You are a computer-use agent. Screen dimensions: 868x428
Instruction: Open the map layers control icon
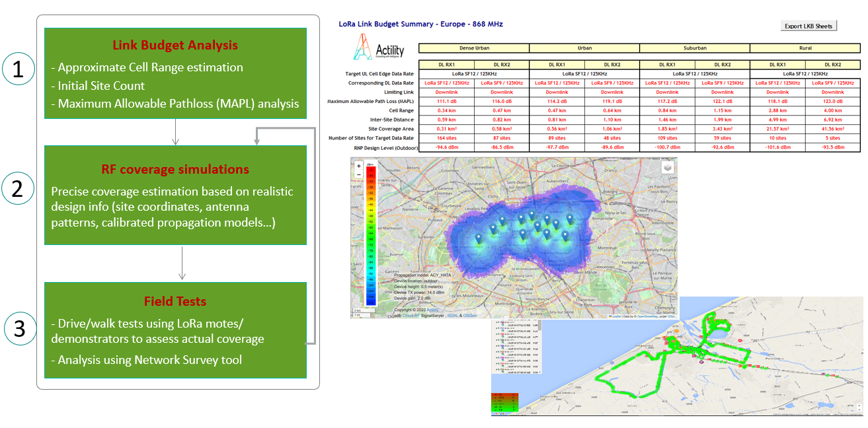tap(667, 168)
